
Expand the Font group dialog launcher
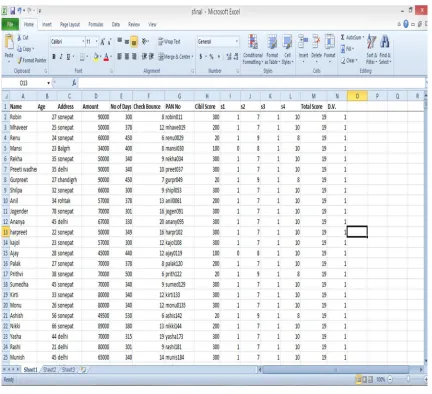(x=112, y=71)
